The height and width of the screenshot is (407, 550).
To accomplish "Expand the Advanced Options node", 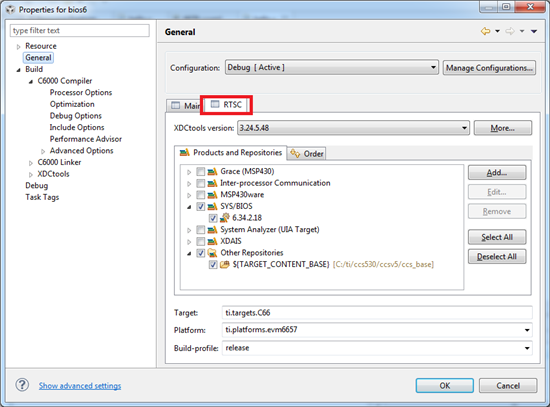I will [x=43, y=151].
